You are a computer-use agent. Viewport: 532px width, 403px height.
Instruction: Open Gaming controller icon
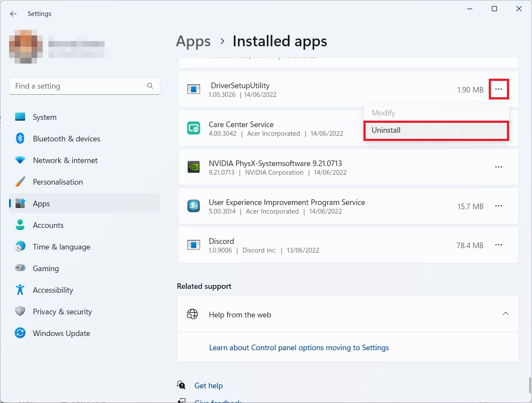coord(20,269)
